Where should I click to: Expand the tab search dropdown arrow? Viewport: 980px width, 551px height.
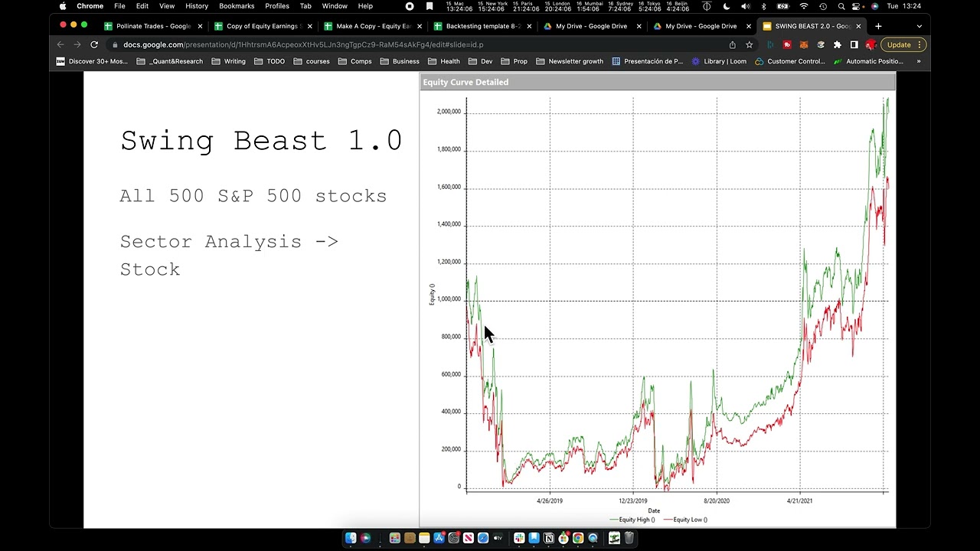pos(920,26)
